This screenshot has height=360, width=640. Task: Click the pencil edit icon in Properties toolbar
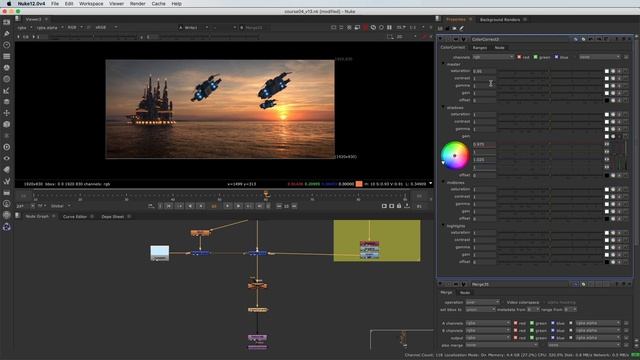coord(462,29)
